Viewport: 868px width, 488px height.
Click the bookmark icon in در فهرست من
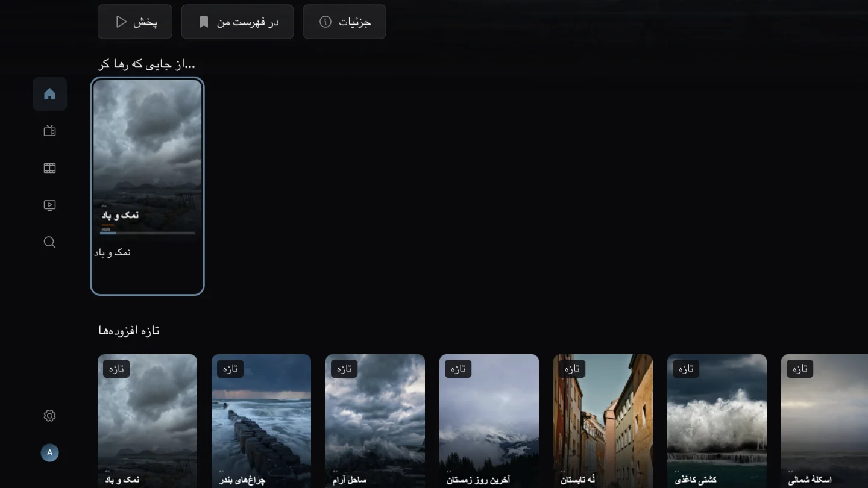[204, 22]
